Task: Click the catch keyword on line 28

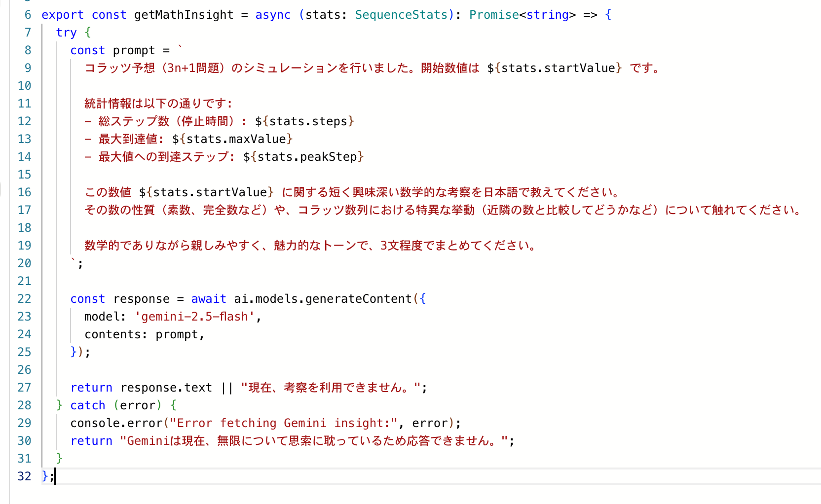Action: click(x=88, y=405)
